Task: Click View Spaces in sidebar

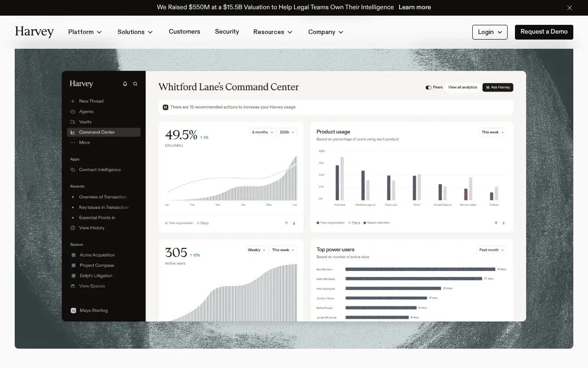Action: coord(92,286)
